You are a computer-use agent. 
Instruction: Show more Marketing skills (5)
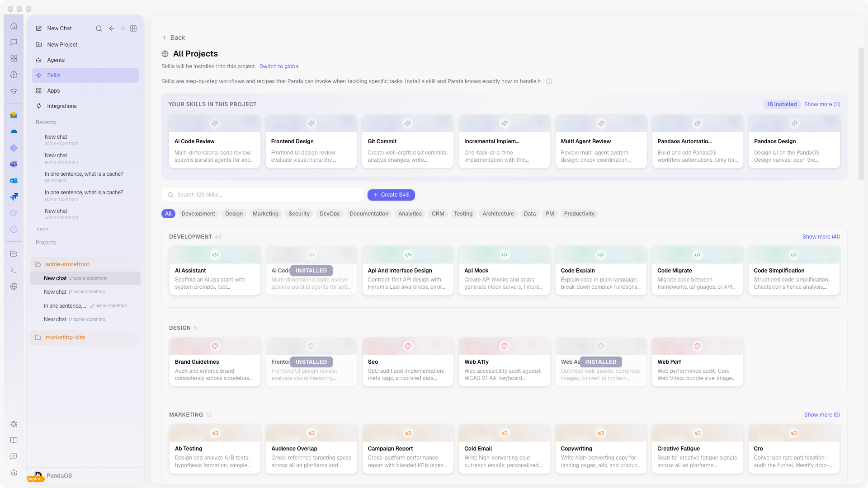(822, 415)
